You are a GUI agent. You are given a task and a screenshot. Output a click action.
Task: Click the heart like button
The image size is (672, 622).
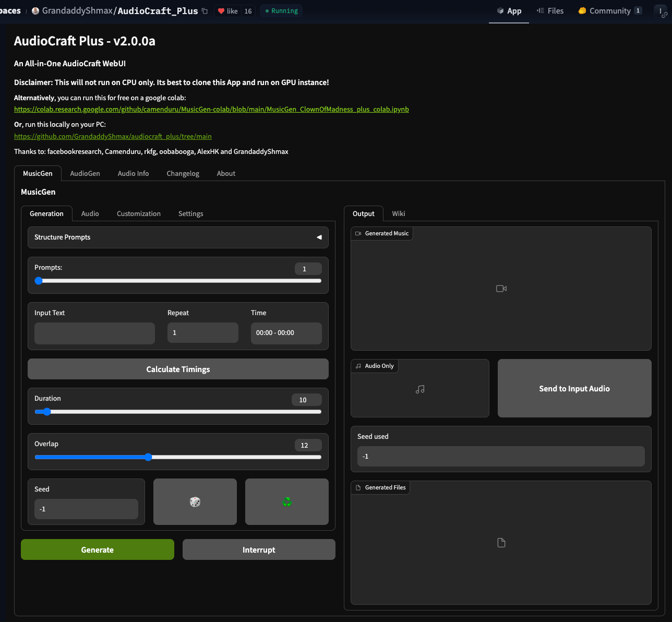[x=228, y=11]
